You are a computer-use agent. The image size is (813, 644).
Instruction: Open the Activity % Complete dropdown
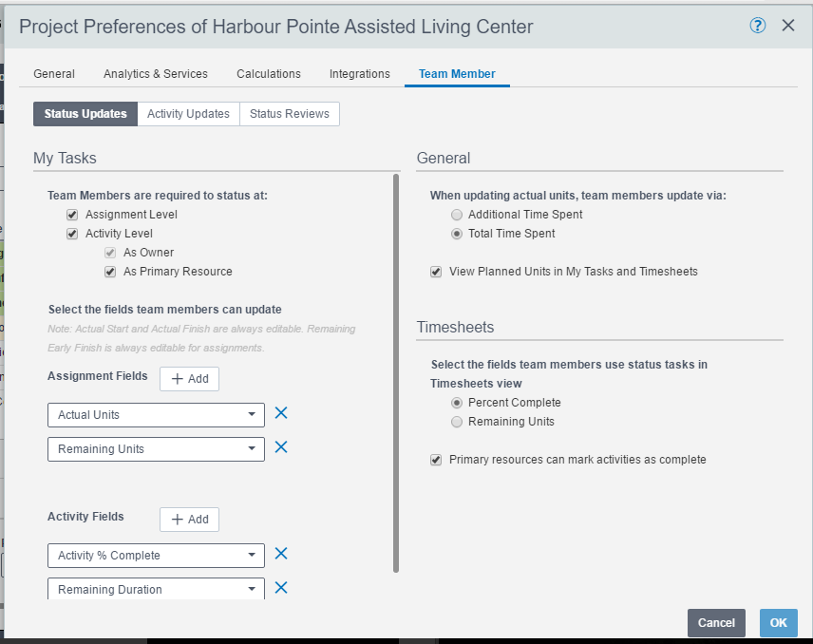point(156,556)
